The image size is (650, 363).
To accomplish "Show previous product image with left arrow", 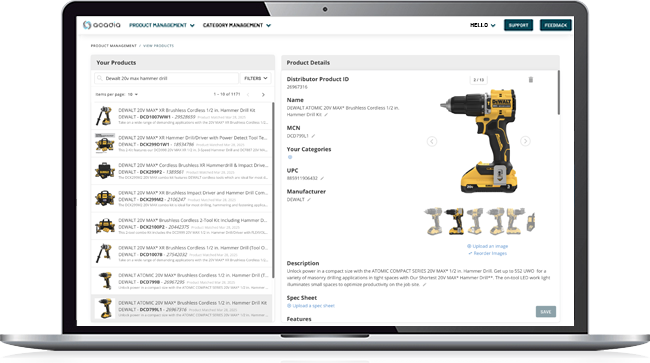I will pyautogui.click(x=432, y=141).
